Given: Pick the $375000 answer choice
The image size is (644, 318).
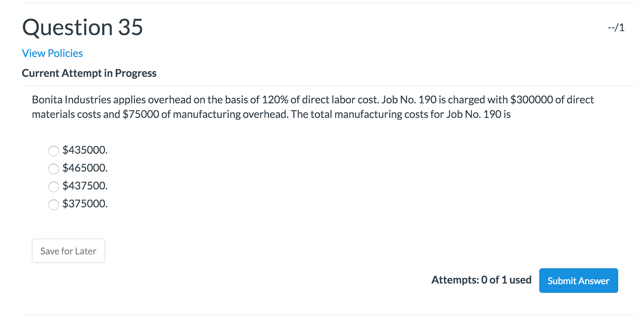Looking at the screenshot, I should click(53, 205).
